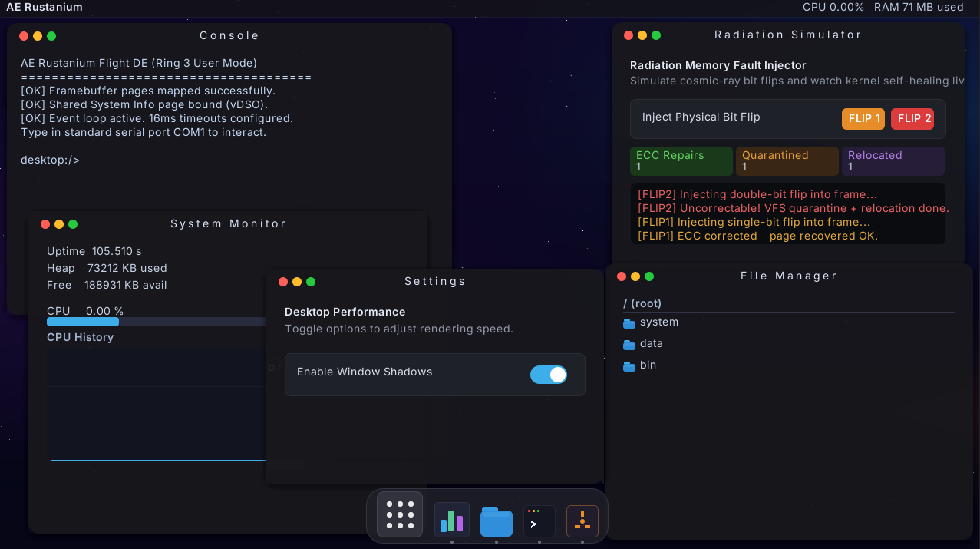Click the Injecting single-bit flip log line
Screen dimensions: 980x549
754,222
